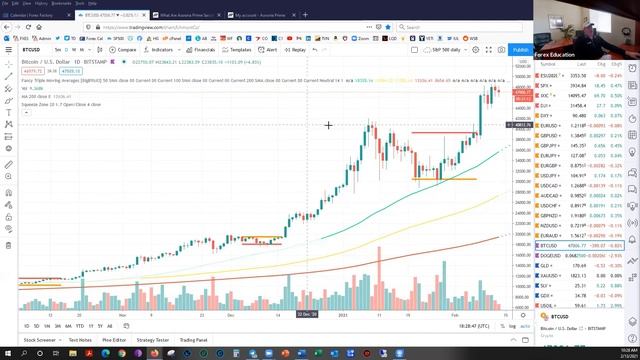Toggle hide all drawing tools eye icon
This screenshot has height=360, width=640.
point(9,229)
